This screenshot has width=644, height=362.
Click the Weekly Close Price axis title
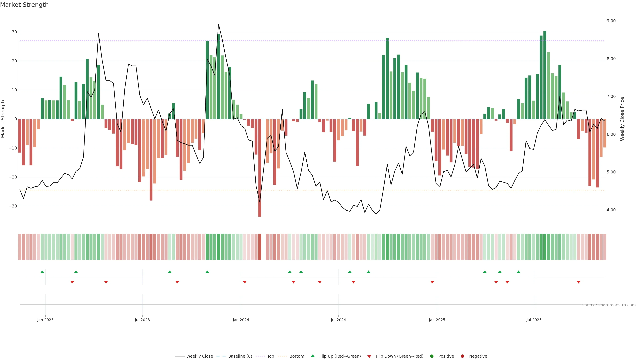[622, 119]
